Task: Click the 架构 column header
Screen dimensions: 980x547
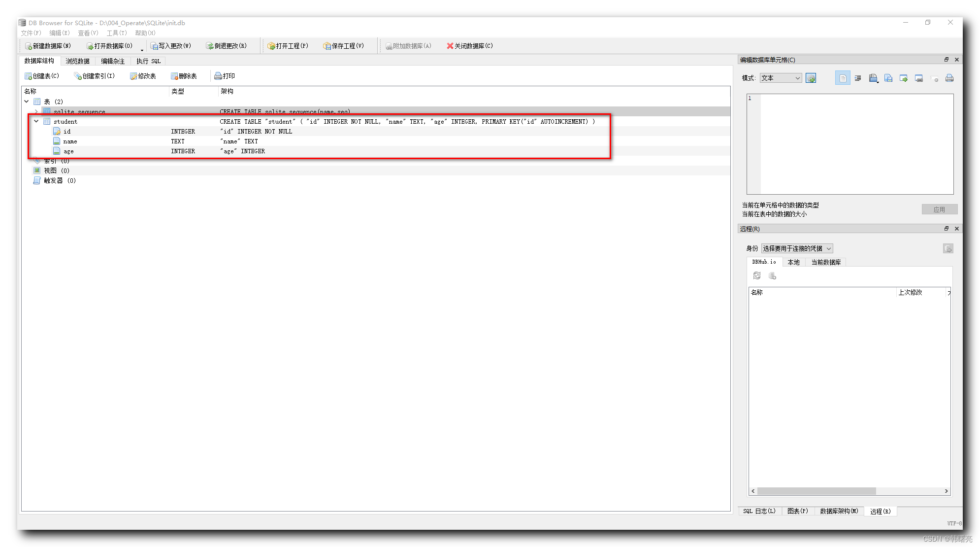Action: 474,91
